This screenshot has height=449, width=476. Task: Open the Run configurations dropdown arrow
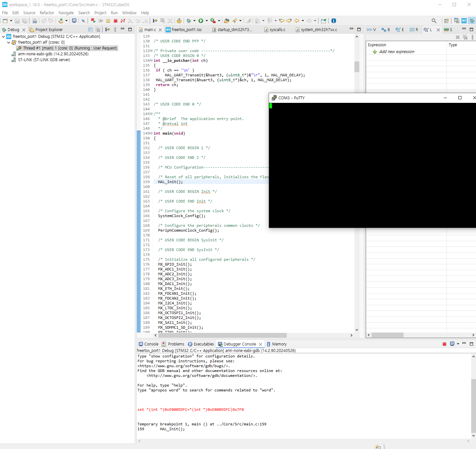pyautogui.click(x=207, y=21)
